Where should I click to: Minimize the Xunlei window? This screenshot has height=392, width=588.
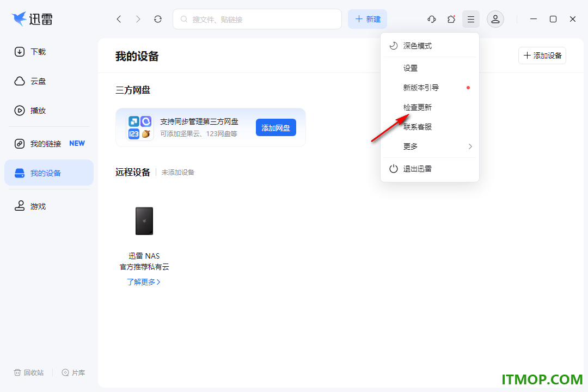pyautogui.click(x=534, y=19)
